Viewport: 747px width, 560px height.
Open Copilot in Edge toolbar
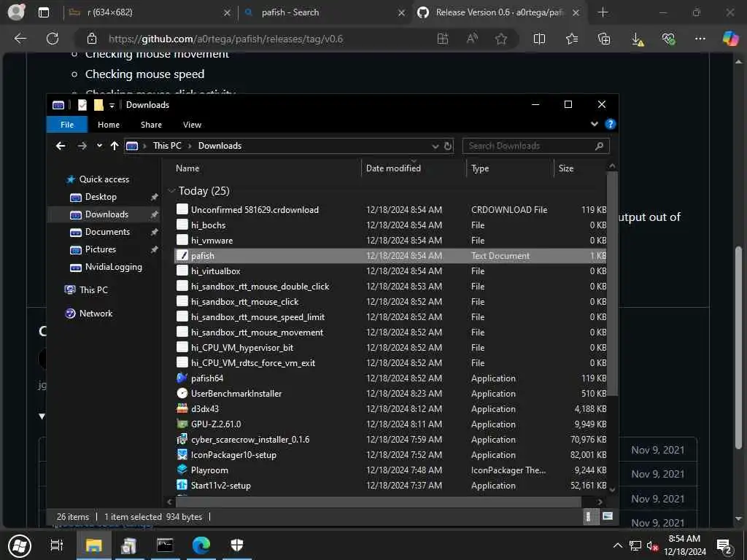point(729,39)
